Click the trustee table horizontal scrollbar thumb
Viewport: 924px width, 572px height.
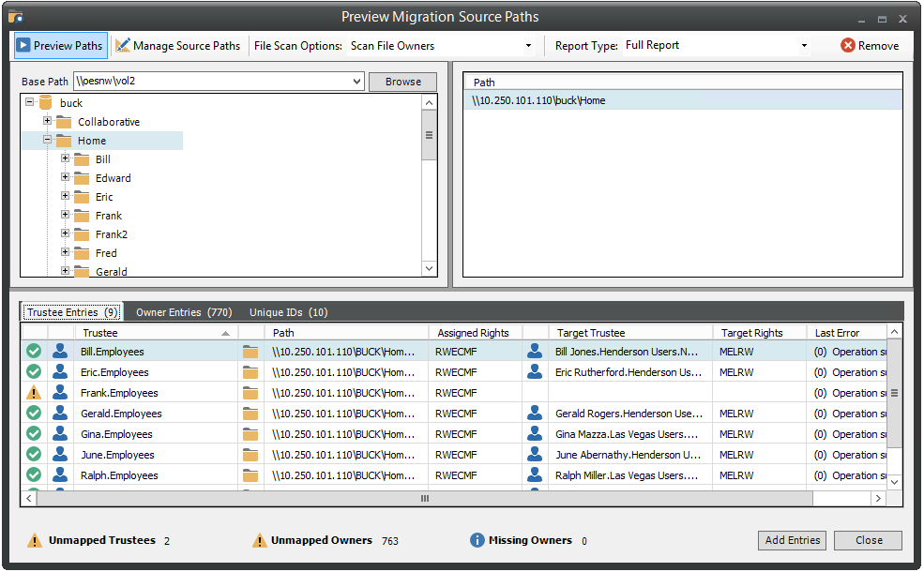(x=425, y=498)
